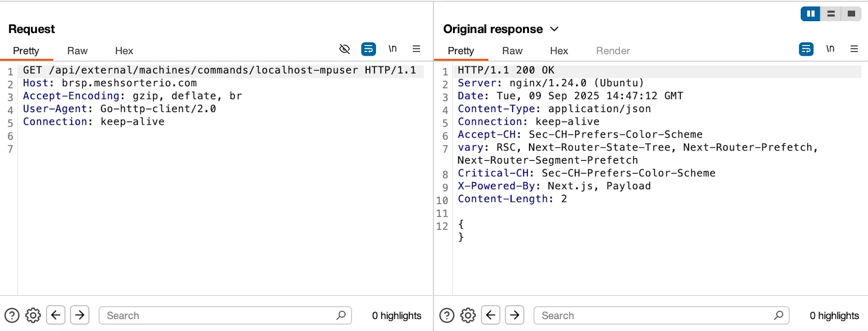This screenshot has height=331, width=868.
Task: Open the Render tab in response
Action: 613,51
